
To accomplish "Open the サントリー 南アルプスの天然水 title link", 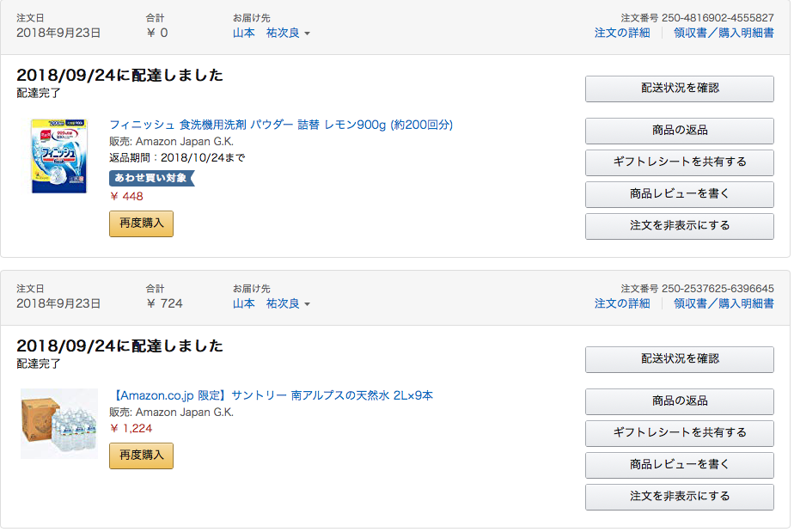I will (x=272, y=395).
